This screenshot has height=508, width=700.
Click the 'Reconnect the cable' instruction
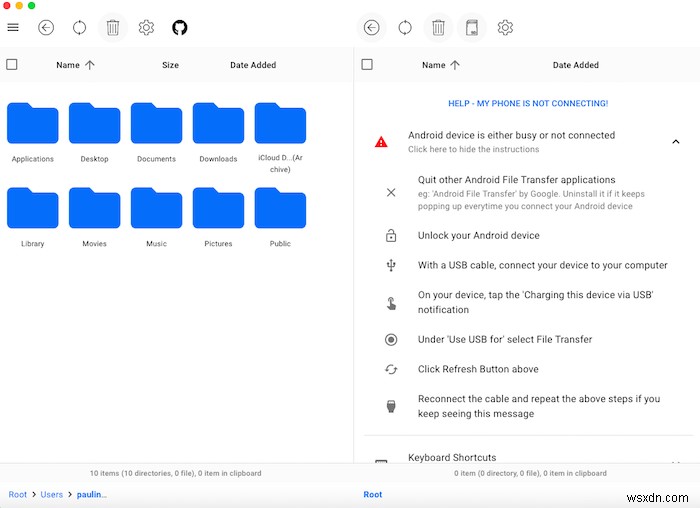click(x=539, y=406)
